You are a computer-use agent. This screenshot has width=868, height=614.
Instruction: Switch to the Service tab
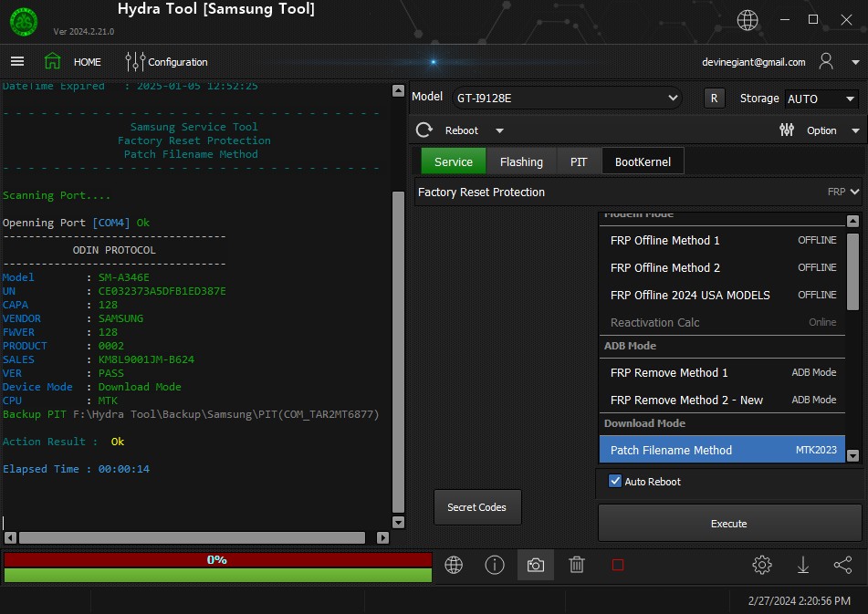tap(454, 161)
